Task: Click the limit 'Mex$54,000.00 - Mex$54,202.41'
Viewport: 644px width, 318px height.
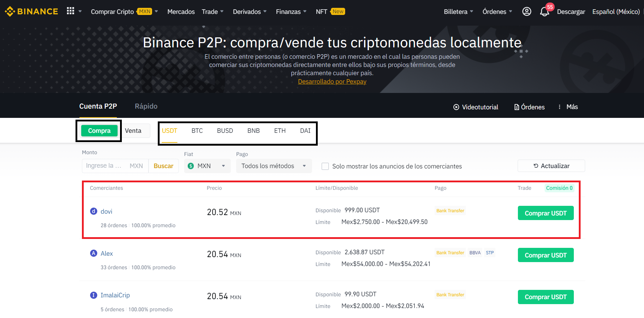Action: 386,264
